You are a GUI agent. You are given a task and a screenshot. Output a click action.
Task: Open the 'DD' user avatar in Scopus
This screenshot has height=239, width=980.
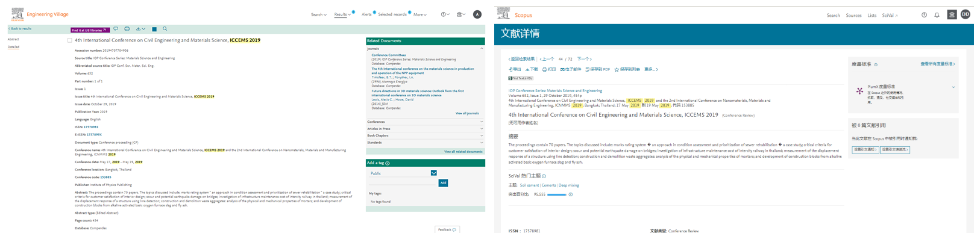point(965,14)
